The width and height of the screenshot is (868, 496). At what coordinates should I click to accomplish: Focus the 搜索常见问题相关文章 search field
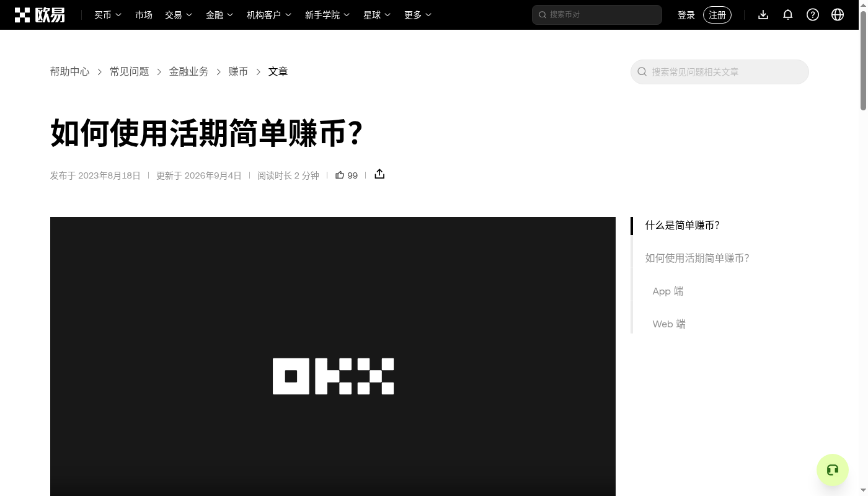point(720,72)
